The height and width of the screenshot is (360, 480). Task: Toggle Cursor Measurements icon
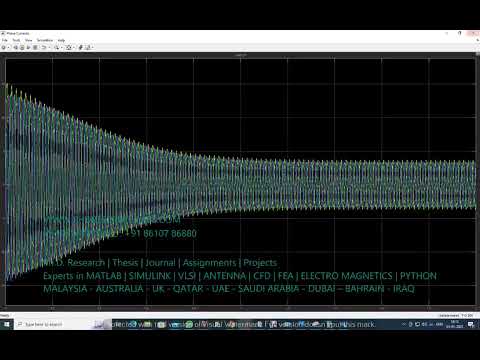tap(88, 47)
